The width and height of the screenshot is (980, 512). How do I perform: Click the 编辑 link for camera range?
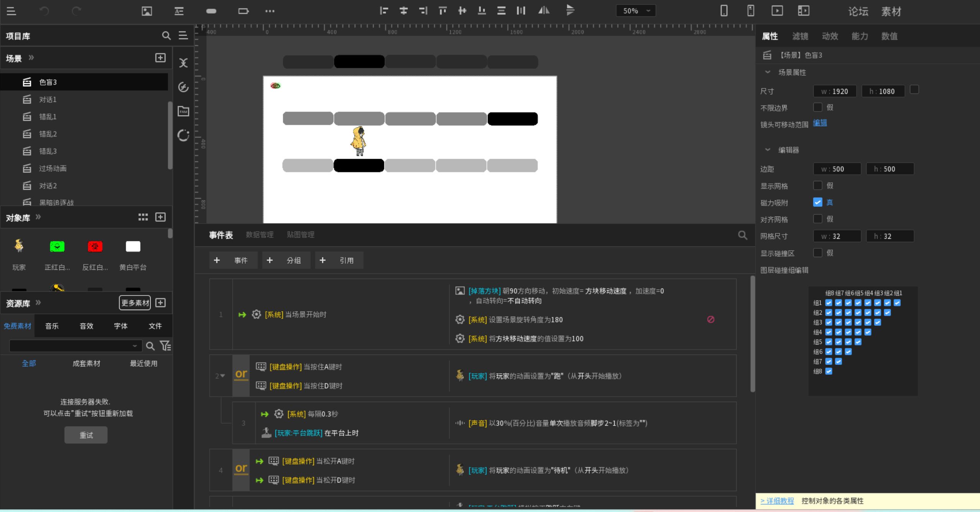[819, 123]
